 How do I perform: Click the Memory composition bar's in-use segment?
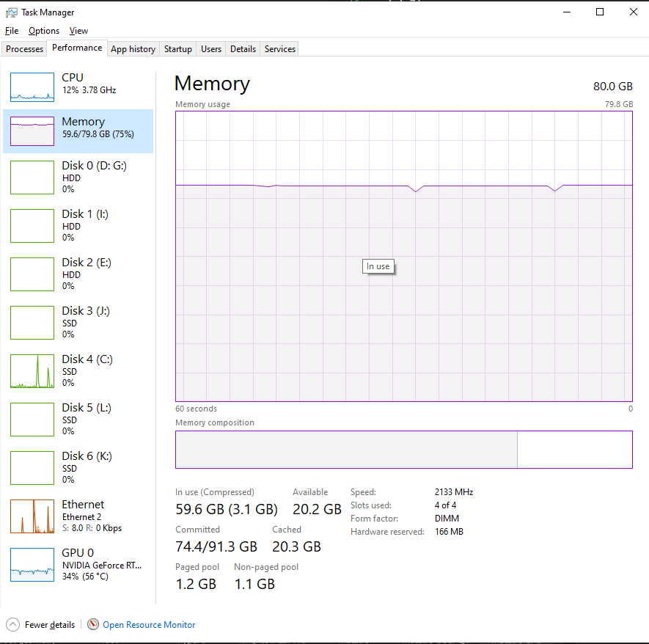coord(346,450)
